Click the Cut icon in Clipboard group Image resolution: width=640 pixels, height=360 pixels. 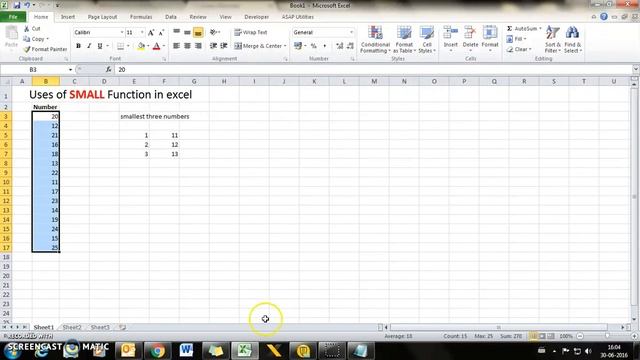point(27,29)
